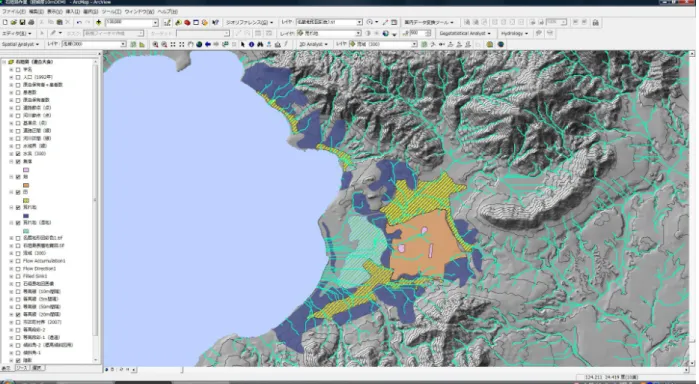Screen dimensions: 699x384
Task: Enable the Filled Sink1 layer checkbox
Action: [x=18, y=276]
